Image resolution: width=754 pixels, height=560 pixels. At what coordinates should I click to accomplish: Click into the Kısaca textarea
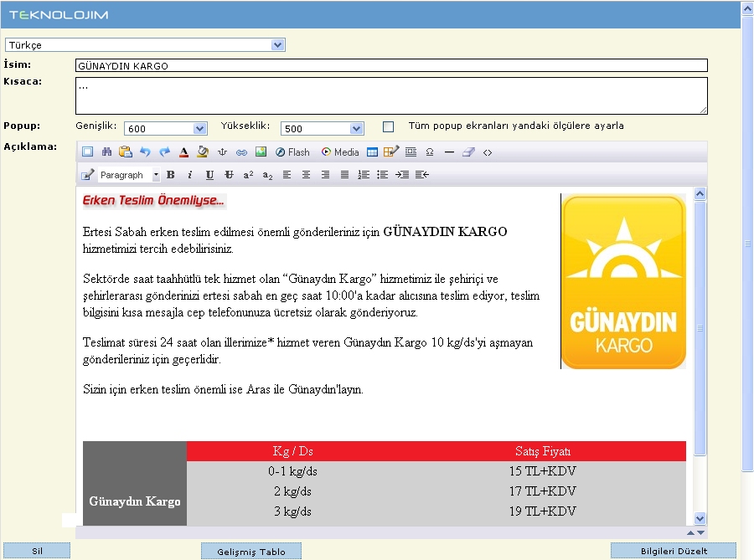[391, 96]
